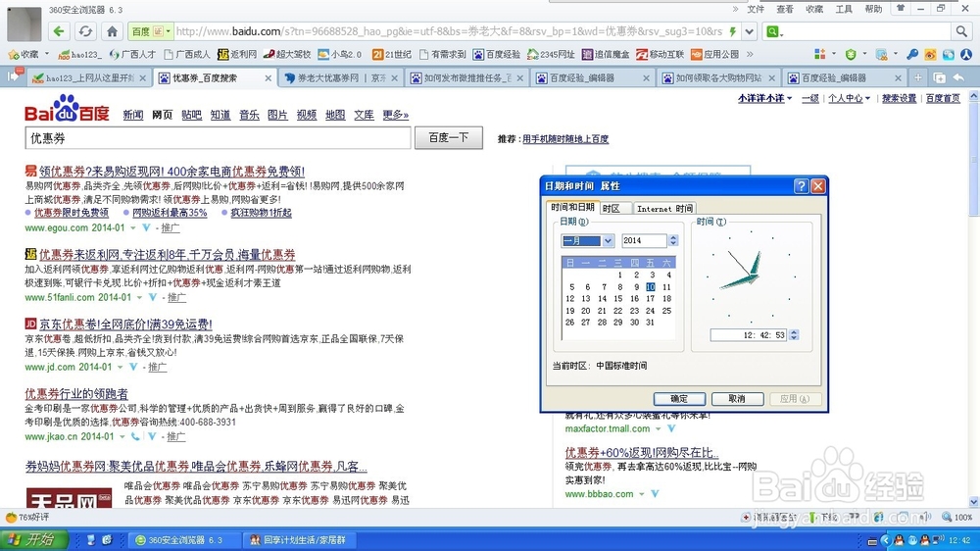The image size is (980, 551).
Task: Switch to the Internet 时间 tab
Action: click(664, 208)
